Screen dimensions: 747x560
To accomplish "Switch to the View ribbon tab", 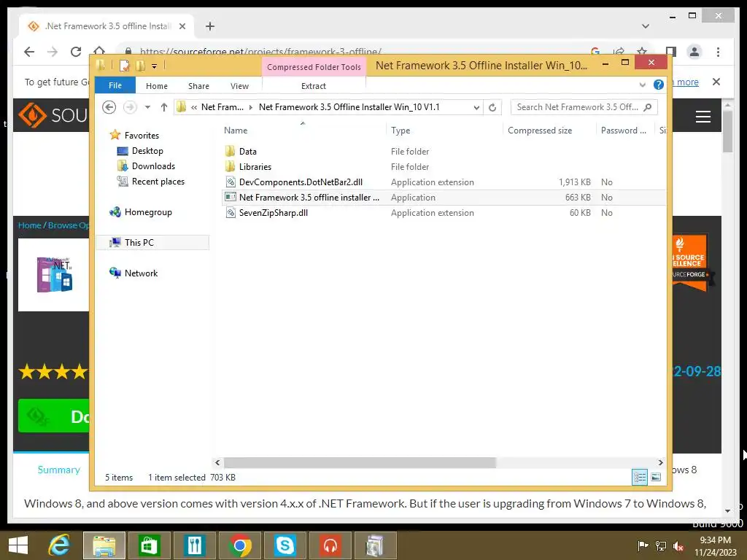I will tap(239, 86).
